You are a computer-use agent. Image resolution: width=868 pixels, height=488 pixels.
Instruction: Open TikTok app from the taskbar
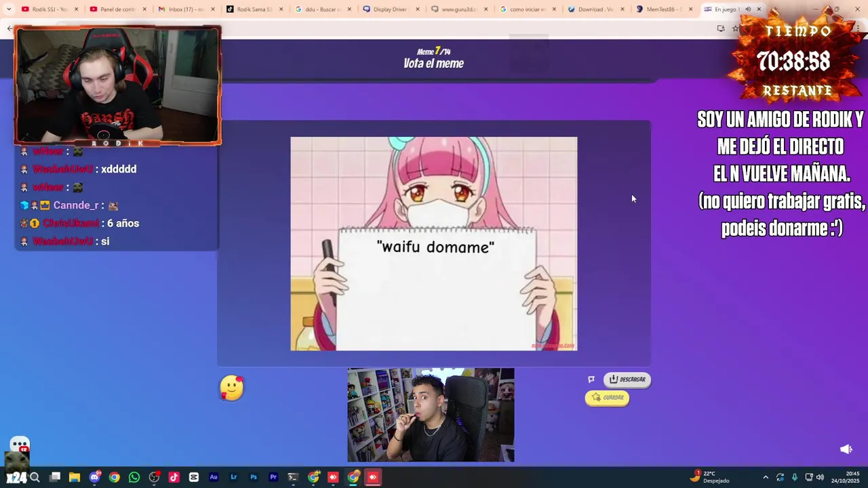(x=174, y=478)
